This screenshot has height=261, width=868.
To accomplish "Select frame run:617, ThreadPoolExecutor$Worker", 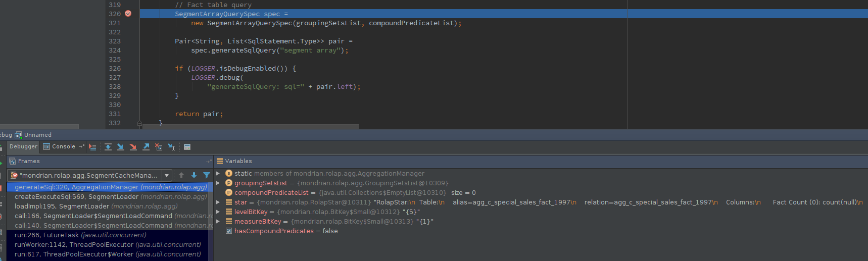I will [x=110, y=254].
